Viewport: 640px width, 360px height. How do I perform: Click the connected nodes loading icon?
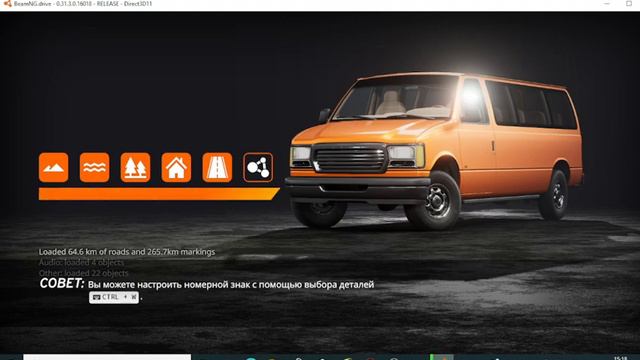(258, 167)
